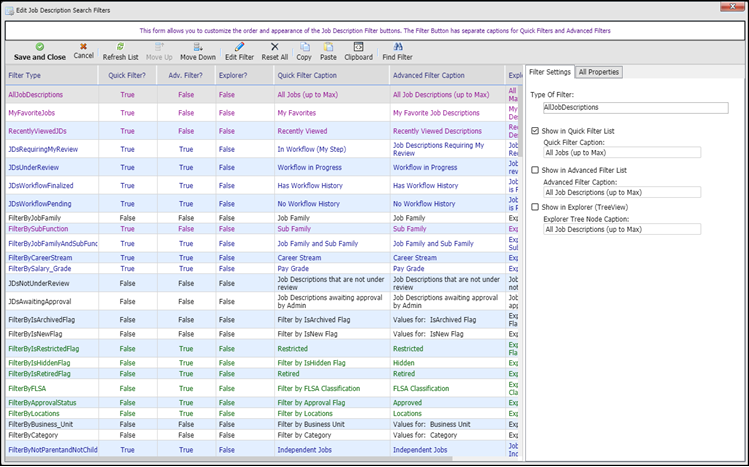Screen dimensions: 749x467
Task: Click the Filter Type column header
Action: click(x=25, y=75)
